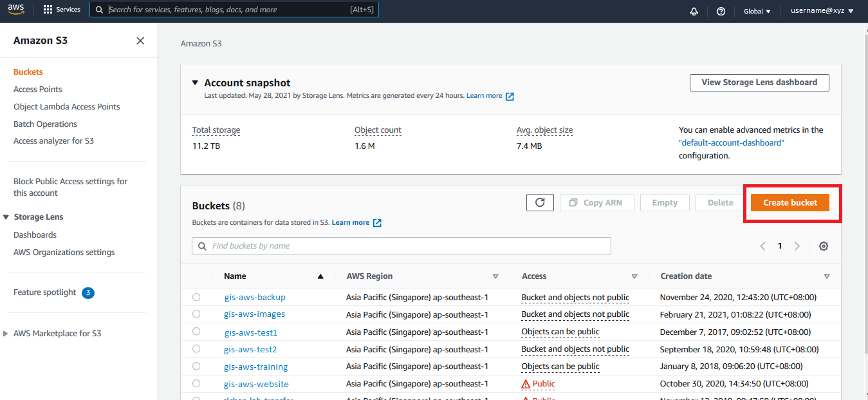Click View Storage Lens dashboard button
Viewport: 868px width, 400px height.
759,82
